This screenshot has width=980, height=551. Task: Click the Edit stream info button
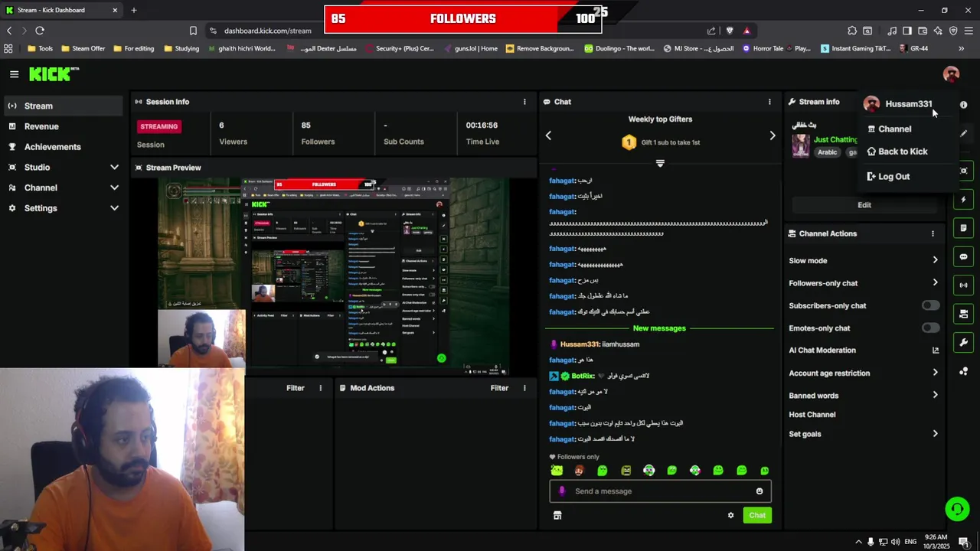click(x=864, y=205)
